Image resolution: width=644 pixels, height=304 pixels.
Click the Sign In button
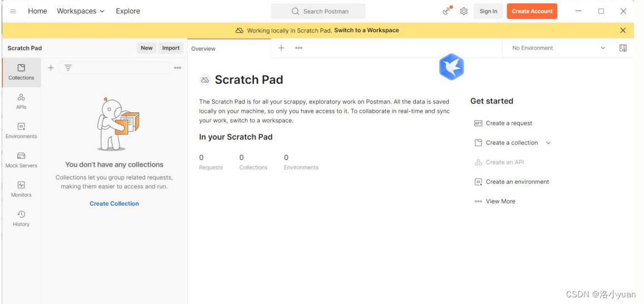point(488,12)
